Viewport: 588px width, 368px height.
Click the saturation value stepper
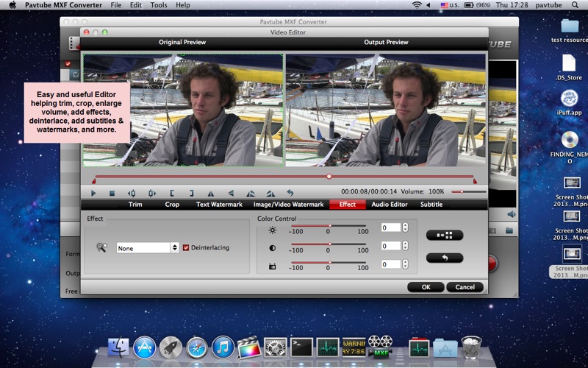(405, 264)
